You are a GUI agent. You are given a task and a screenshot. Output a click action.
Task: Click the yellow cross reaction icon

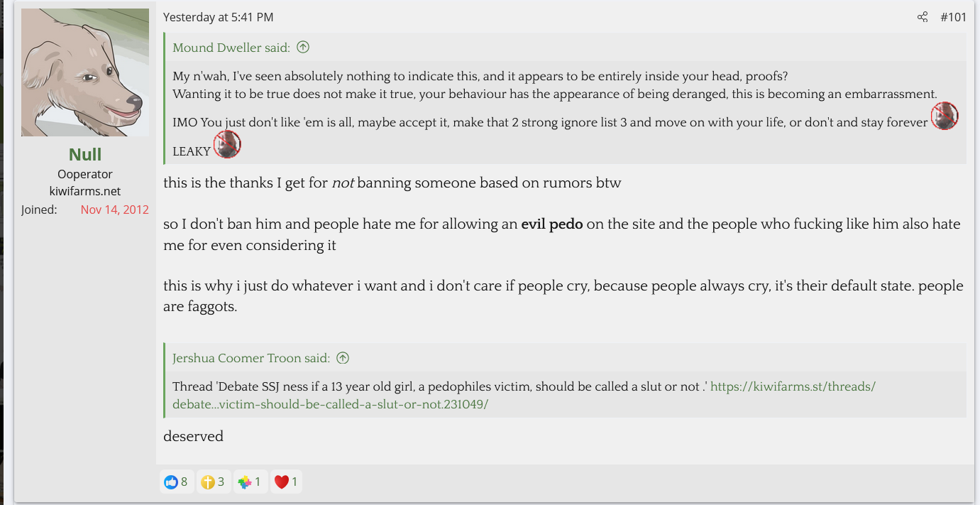coord(207,482)
